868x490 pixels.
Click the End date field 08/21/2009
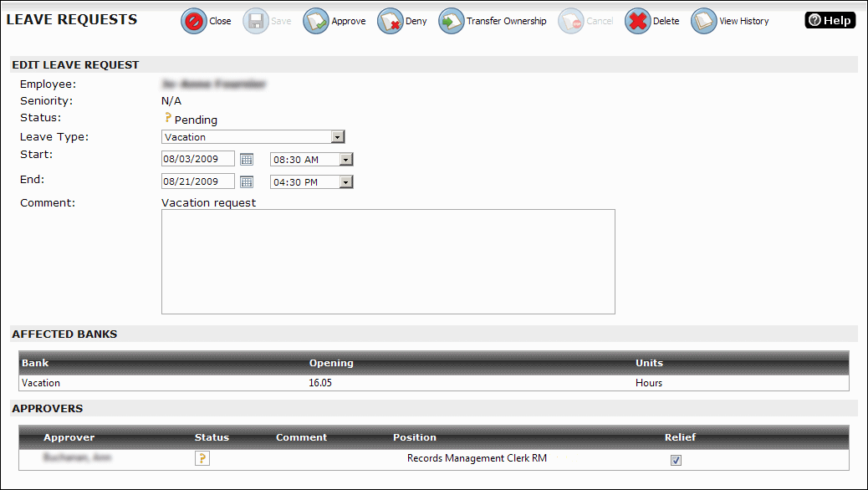tap(197, 181)
